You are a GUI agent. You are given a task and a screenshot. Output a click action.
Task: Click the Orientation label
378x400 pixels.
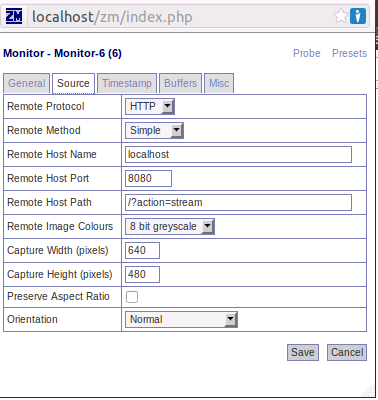32,319
